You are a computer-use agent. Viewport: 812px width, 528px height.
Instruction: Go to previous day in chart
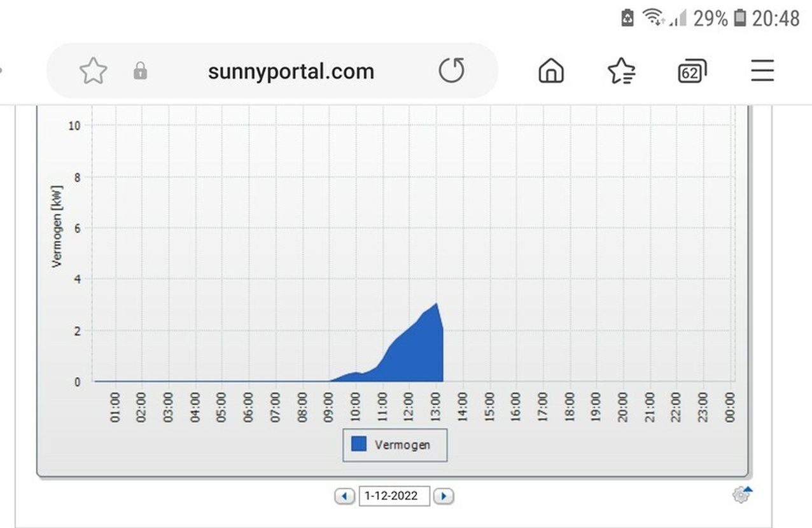[345, 496]
